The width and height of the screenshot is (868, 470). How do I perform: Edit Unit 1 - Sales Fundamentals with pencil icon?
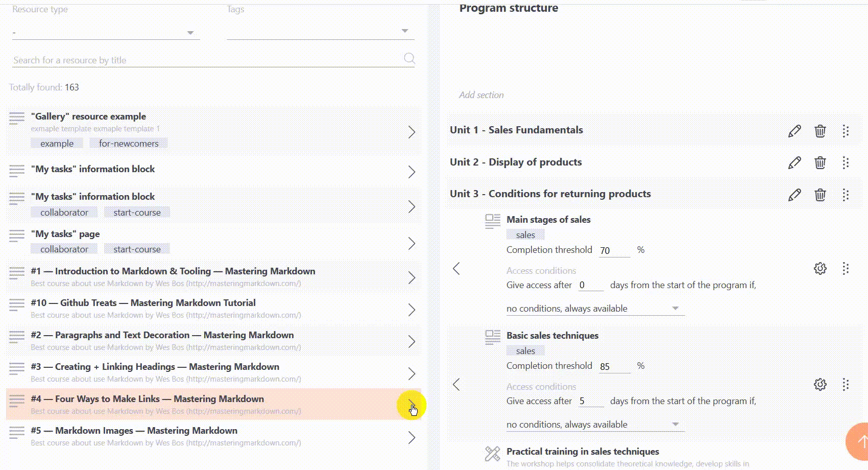pos(794,131)
